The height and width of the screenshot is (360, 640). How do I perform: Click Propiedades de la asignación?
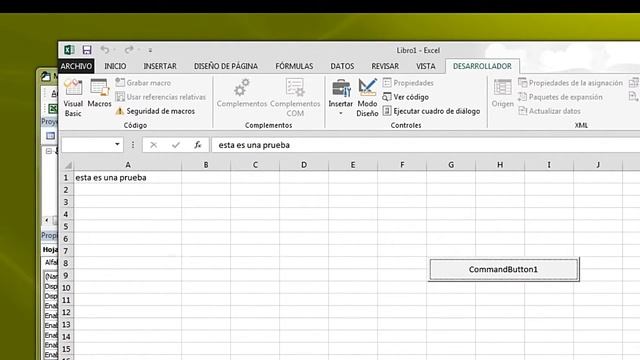coord(571,83)
